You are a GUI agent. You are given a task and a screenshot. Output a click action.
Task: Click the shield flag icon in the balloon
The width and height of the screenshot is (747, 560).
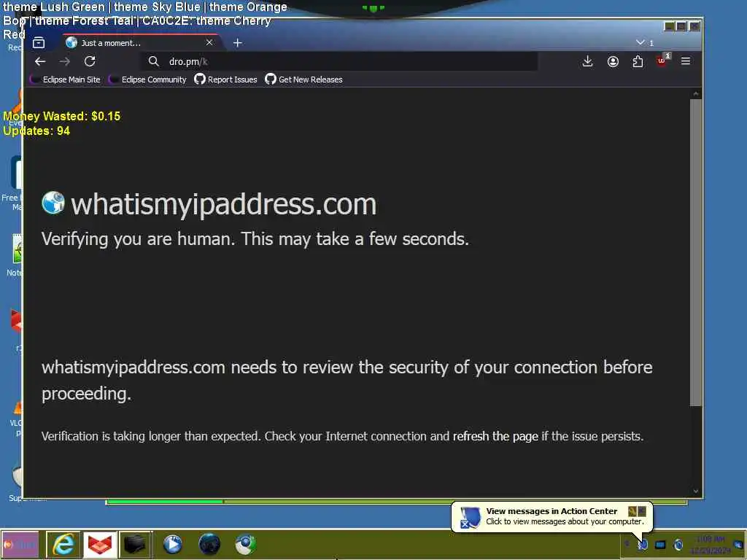471,517
